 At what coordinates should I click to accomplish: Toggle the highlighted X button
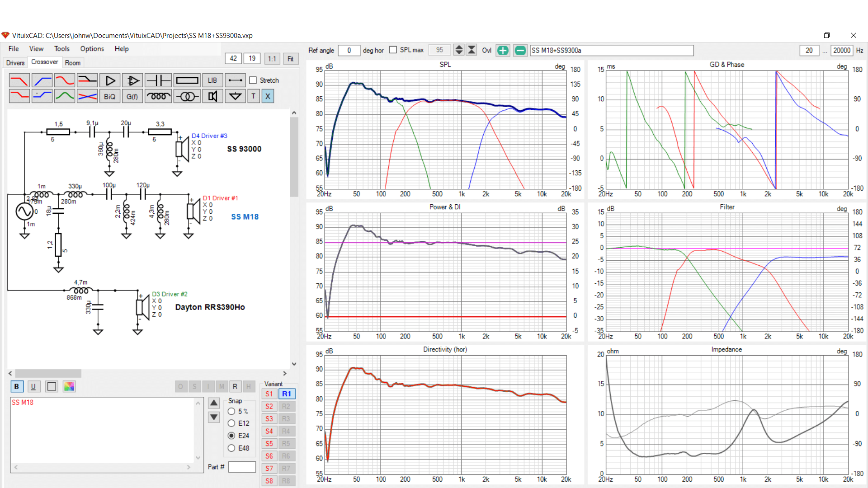click(268, 96)
